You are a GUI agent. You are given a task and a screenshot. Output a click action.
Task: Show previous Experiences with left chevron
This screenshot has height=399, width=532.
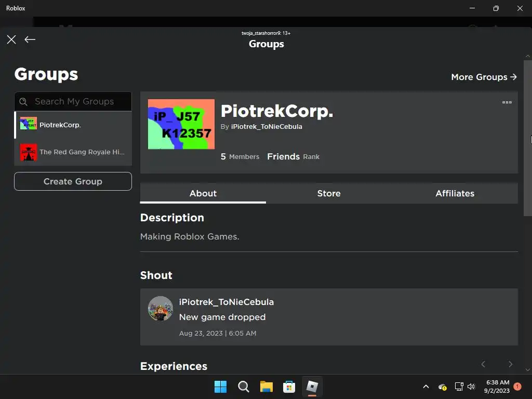pyautogui.click(x=483, y=364)
